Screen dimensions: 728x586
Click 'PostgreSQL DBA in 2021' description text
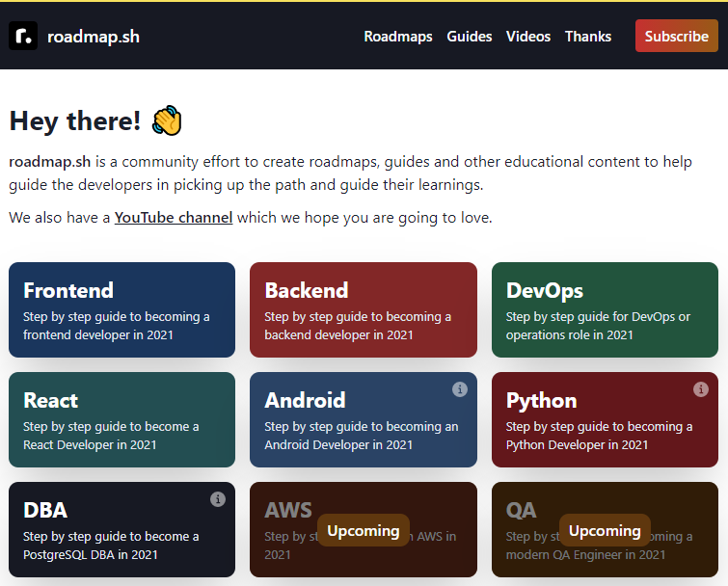tap(91, 555)
